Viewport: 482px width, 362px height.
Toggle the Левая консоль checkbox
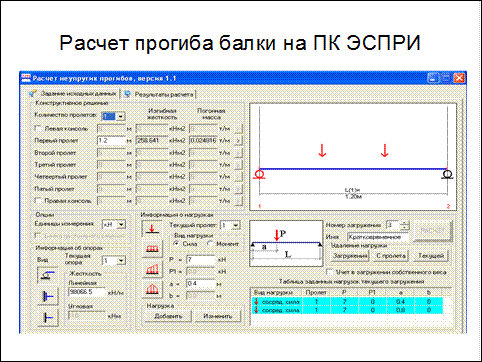click(x=38, y=128)
